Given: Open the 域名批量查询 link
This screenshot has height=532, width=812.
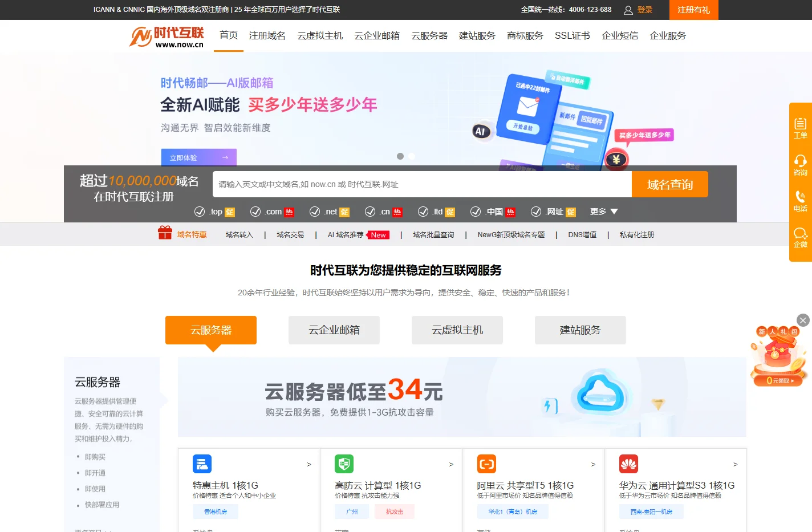Looking at the screenshot, I should (x=433, y=234).
